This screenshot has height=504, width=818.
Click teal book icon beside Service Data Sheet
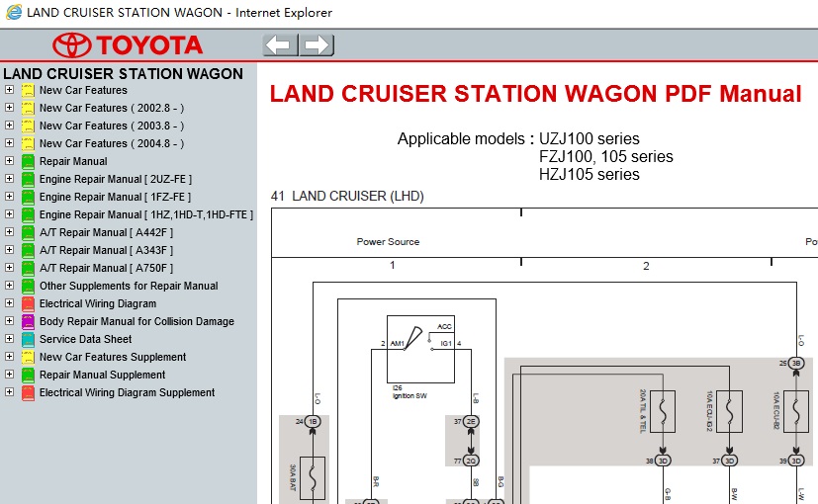pyautogui.click(x=28, y=339)
